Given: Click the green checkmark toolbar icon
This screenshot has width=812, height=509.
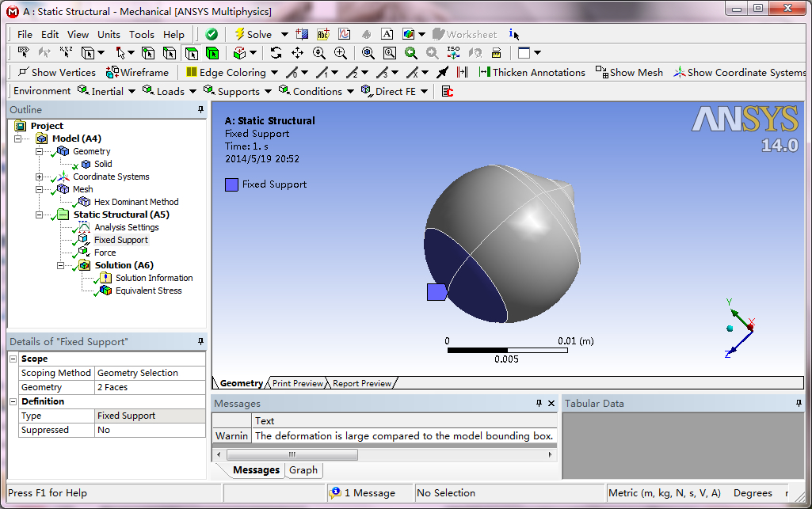Looking at the screenshot, I should 212,34.
